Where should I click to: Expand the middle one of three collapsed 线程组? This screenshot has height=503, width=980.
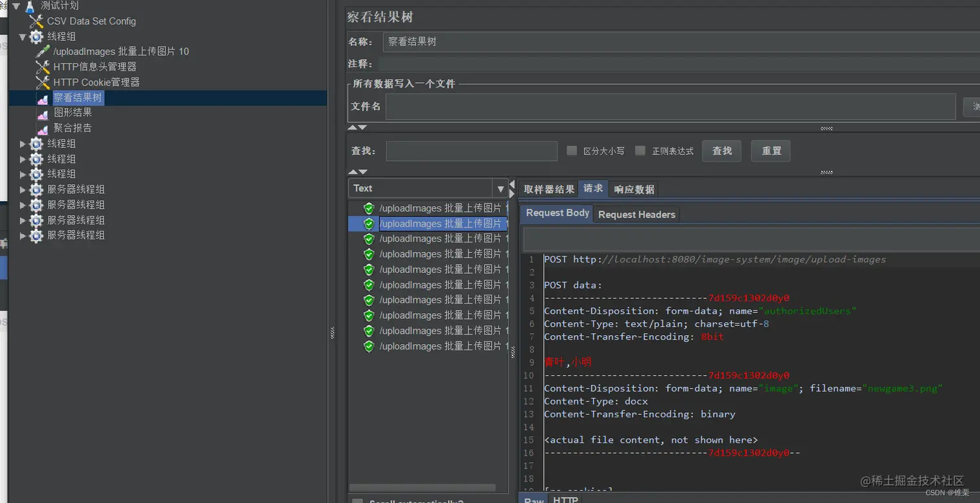point(23,159)
